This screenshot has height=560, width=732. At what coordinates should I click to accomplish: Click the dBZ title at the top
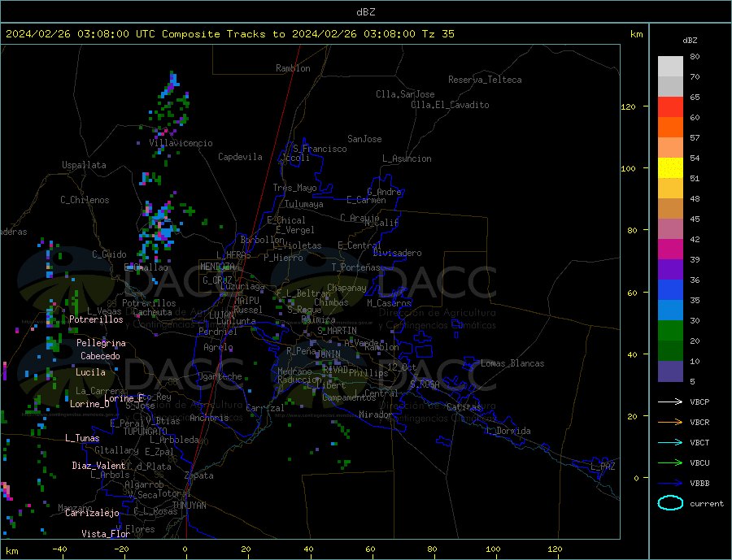tap(365, 12)
